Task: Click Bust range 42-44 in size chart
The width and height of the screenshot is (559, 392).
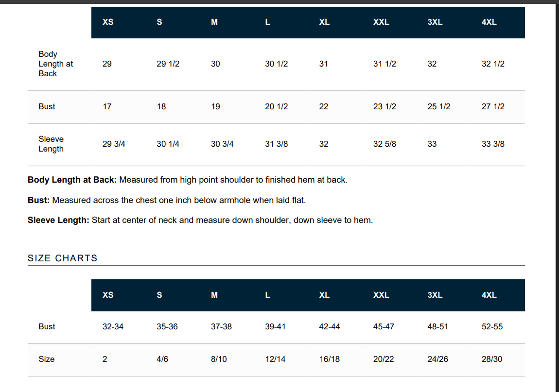Action: [x=330, y=326]
